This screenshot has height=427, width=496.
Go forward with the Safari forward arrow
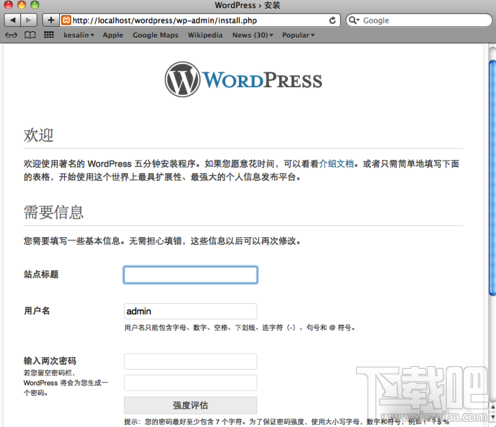(29, 20)
